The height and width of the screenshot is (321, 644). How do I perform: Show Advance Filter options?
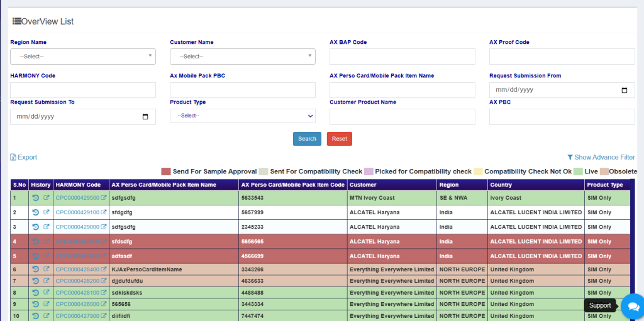coord(601,158)
